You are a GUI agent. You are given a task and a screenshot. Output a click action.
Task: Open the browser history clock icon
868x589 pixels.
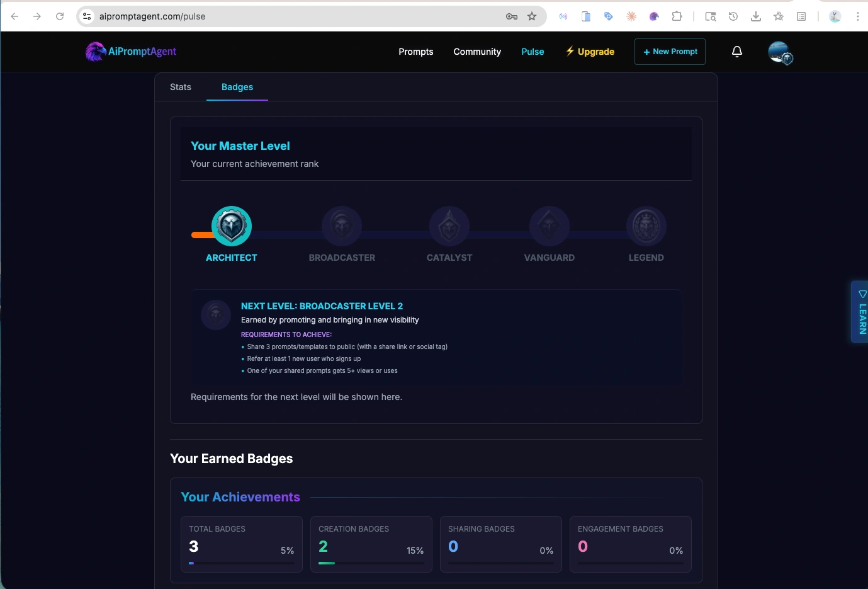pyautogui.click(x=733, y=16)
